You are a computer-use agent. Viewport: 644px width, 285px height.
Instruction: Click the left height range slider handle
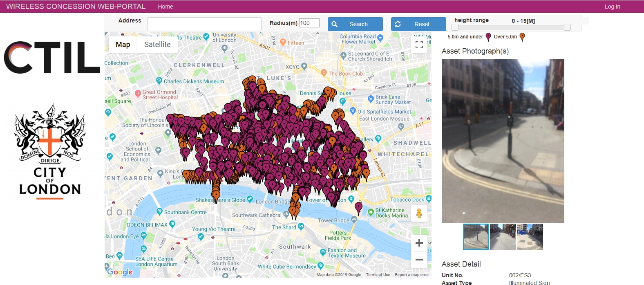tap(455, 27)
